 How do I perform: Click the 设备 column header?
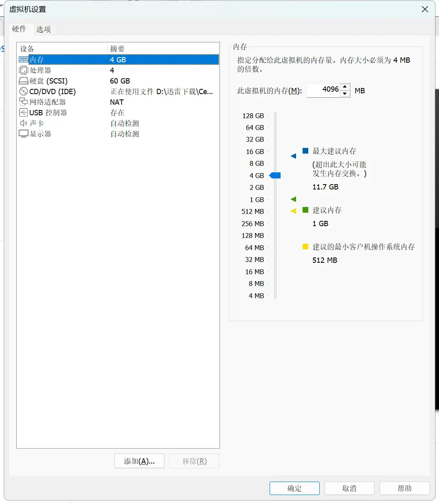click(x=62, y=48)
